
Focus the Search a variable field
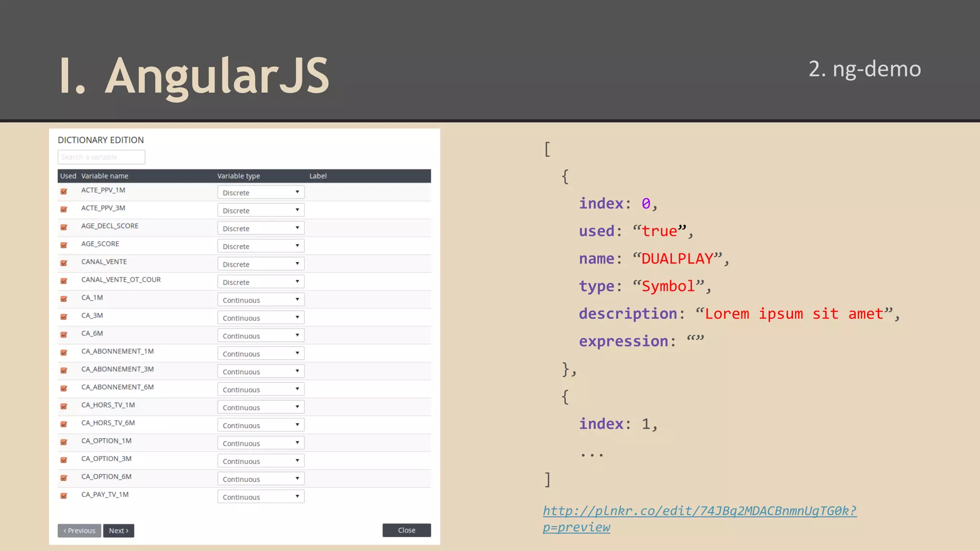101,157
